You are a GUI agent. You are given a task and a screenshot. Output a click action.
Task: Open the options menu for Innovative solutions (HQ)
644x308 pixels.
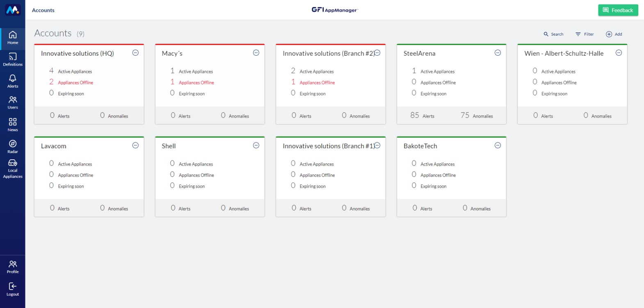click(x=135, y=52)
